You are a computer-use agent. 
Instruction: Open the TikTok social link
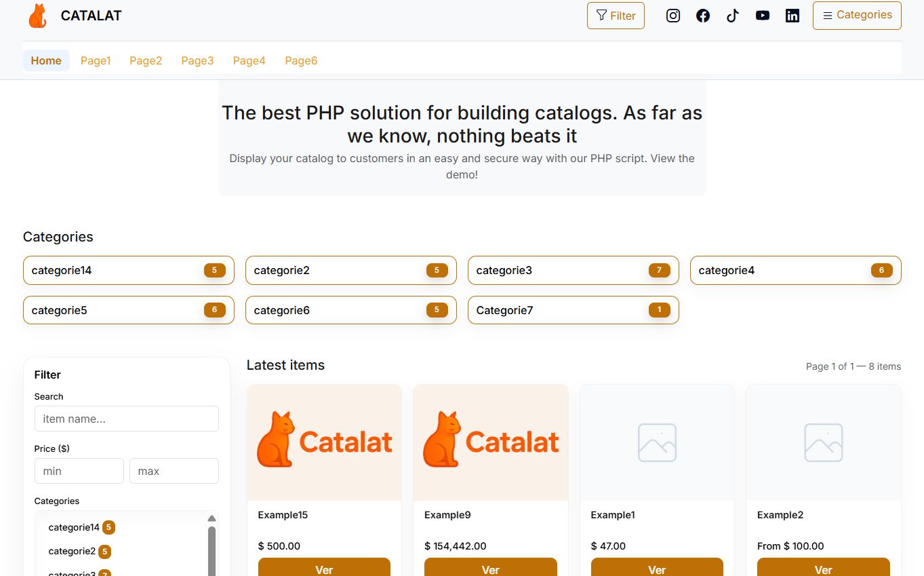(733, 16)
